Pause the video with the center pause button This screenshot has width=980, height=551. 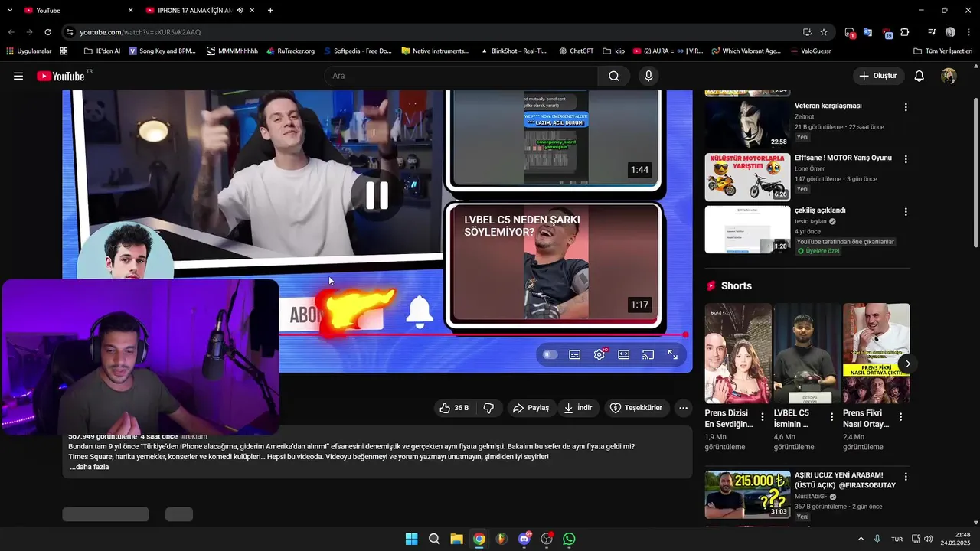377,196
